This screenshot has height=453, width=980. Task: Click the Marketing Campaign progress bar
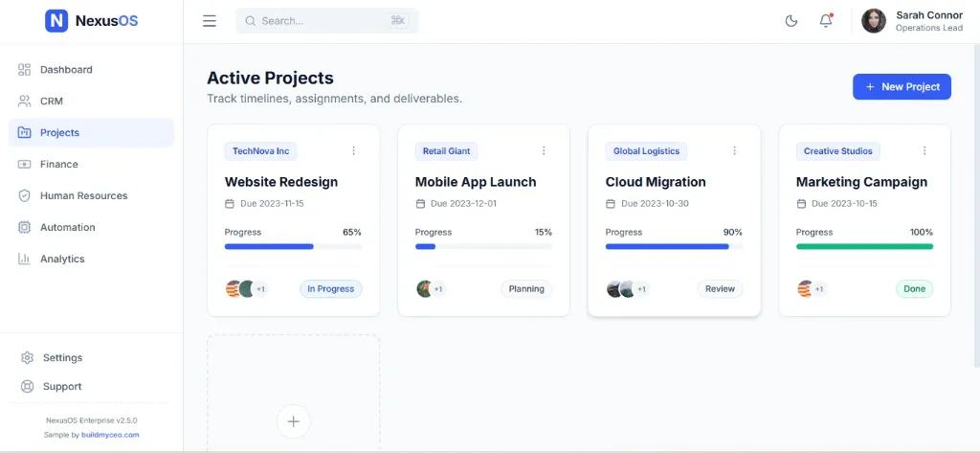(x=864, y=246)
